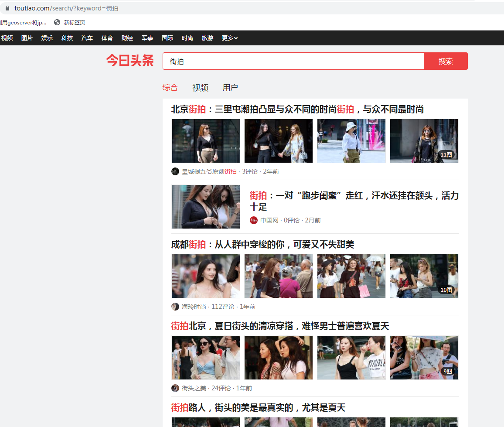Open article 街拍路人，街头的美是最真实的
This screenshot has width=504, height=427.
point(258,408)
